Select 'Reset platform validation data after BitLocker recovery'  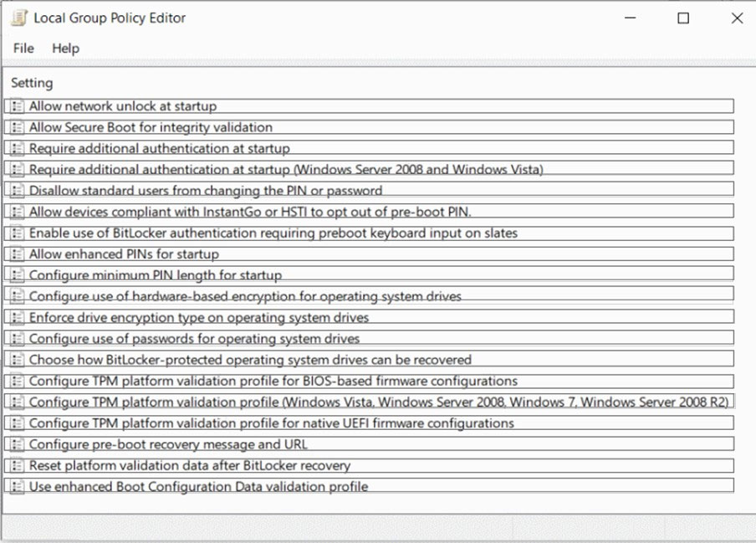[x=370, y=465]
